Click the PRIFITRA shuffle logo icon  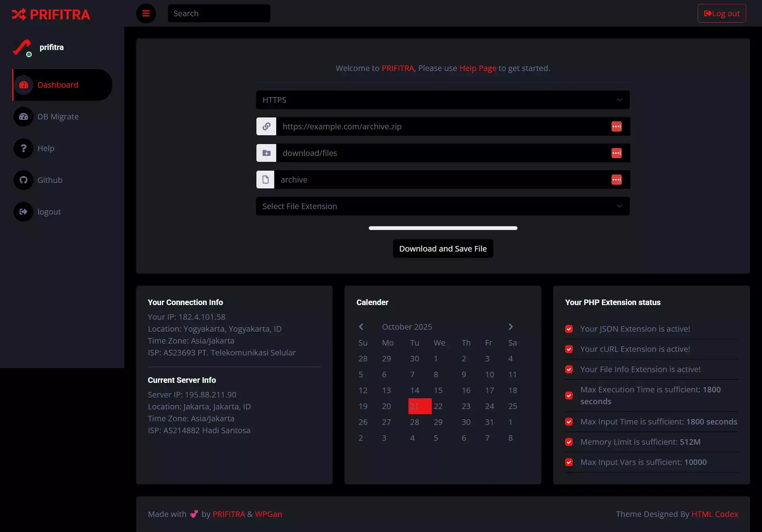click(x=19, y=15)
